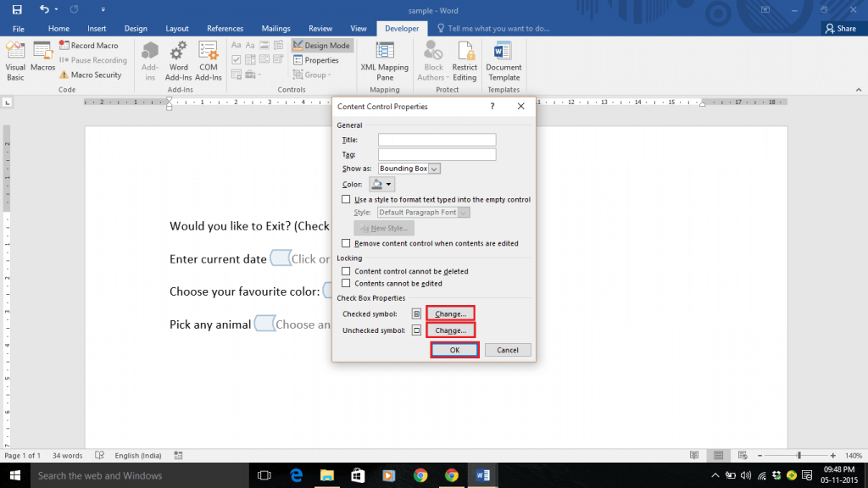Viewport: 868px width, 488px height.
Task: Open the COM Add-Ins icon
Action: (x=209, y=59)
